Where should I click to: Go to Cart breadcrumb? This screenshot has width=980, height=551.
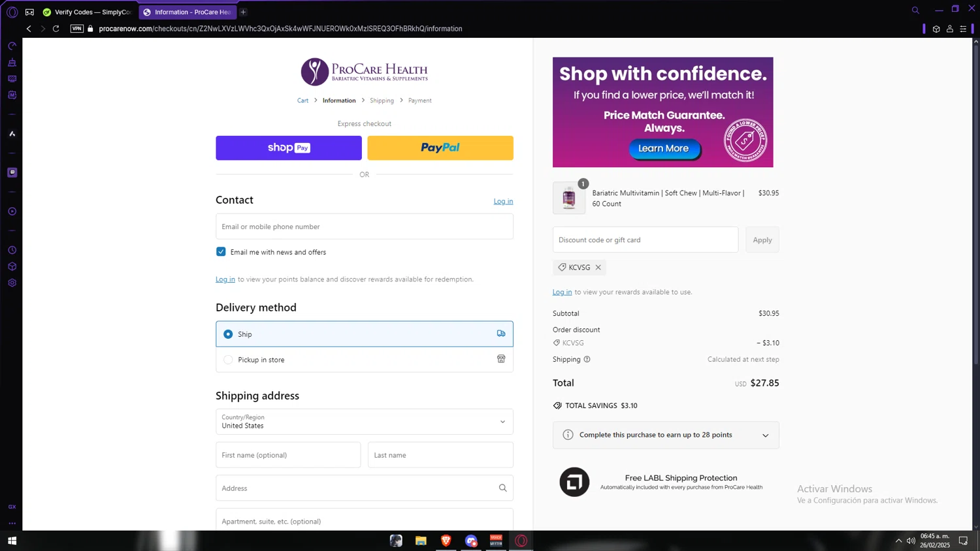(x=302, y=101)
